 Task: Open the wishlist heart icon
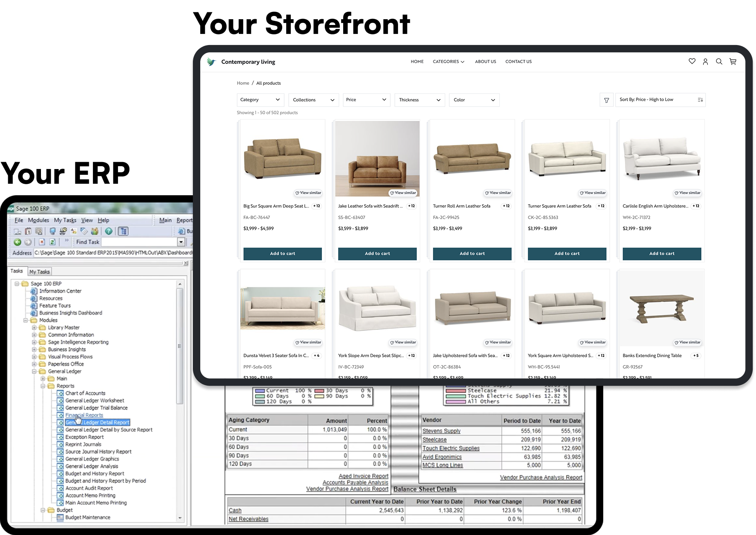[x=692, y=61]
